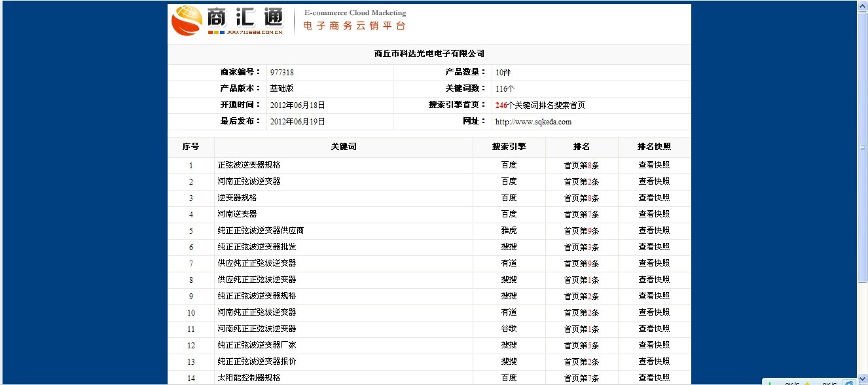View snapshot for 正弦波逆变器规格
Viewport: 868px width, 385px height.
click(x=654, y=165)
